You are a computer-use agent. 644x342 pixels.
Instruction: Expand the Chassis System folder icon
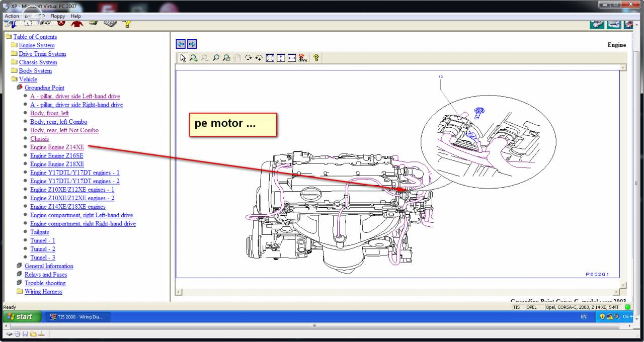[x=14, y=62]
